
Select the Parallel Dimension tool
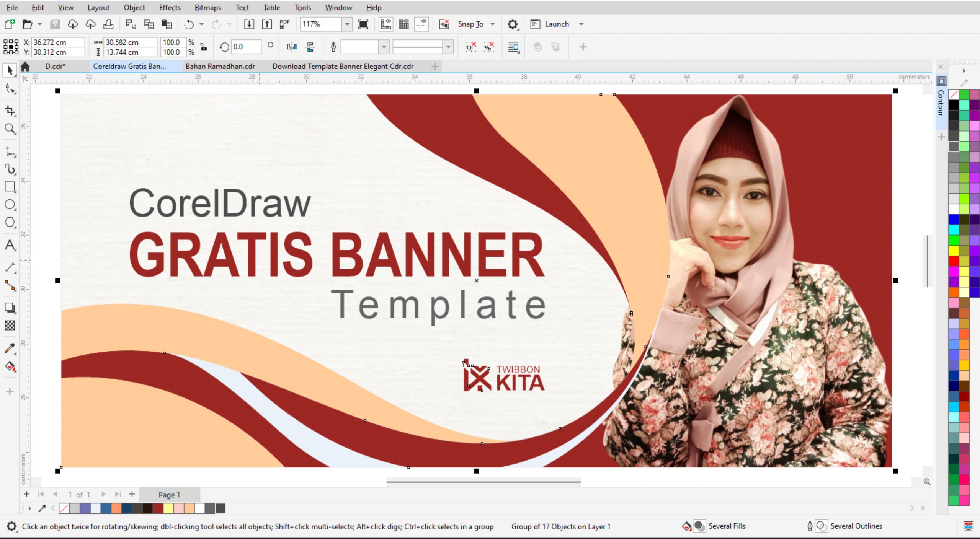(x=10, y=267)
